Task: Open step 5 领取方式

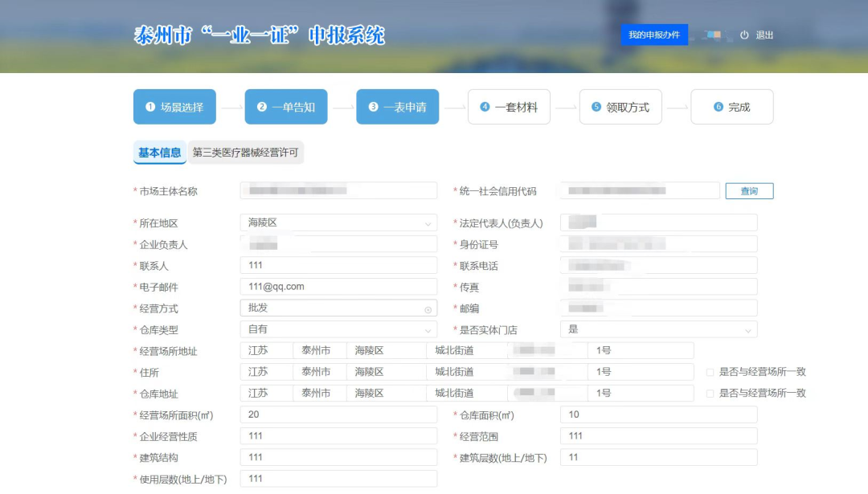Action: (x=620, y=107)
